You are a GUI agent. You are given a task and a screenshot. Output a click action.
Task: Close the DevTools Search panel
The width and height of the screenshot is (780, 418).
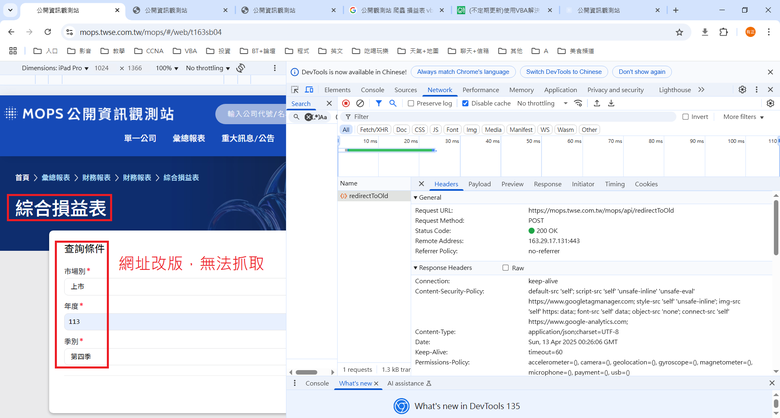pyautogui.click(x=329, y=104)
